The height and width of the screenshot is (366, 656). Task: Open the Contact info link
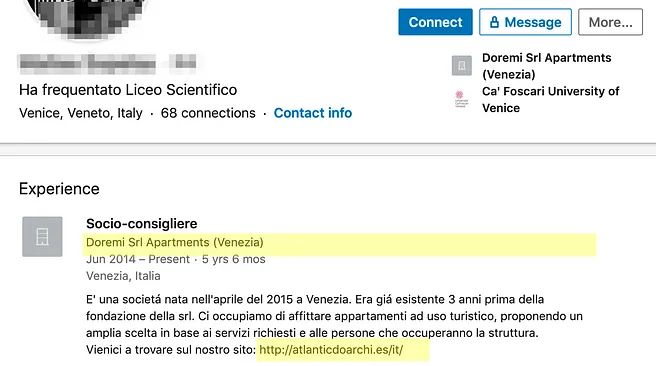coord(313,113)
